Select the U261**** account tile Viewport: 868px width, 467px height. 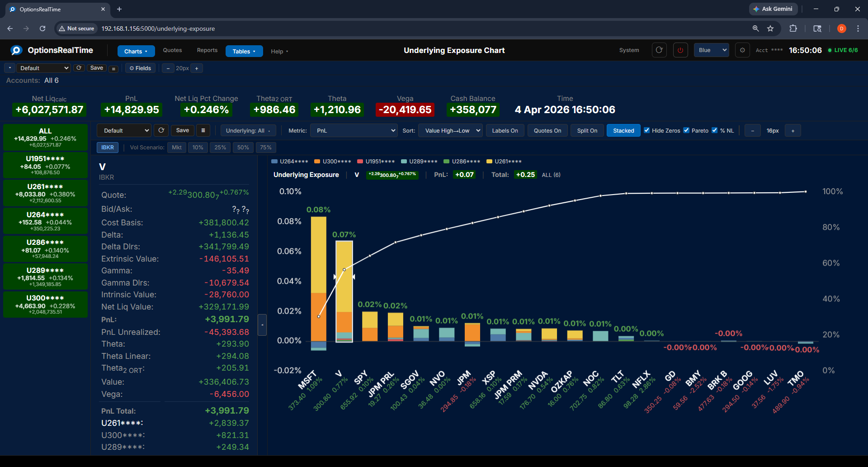[45, 193]
